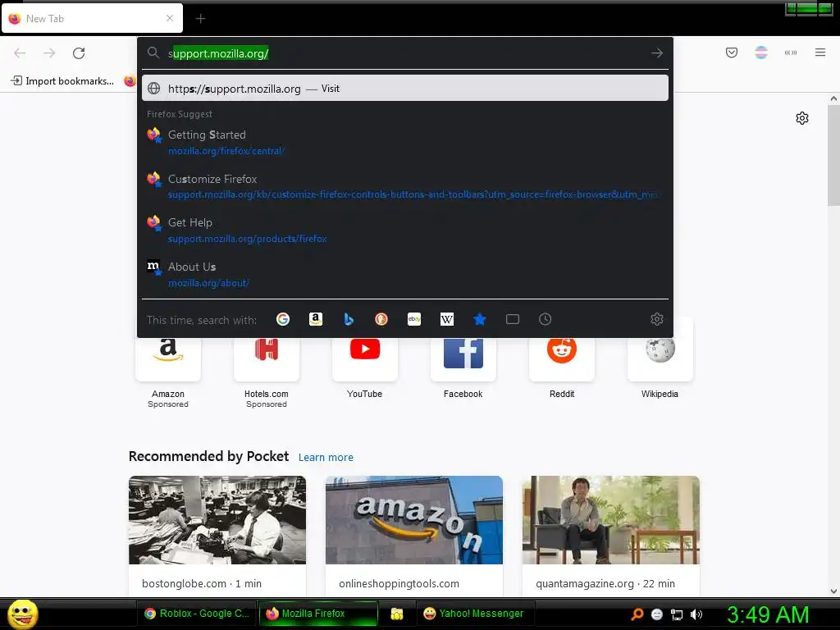Select the New Tab browser tab
The image size is (840, 630).
click(92, 18)
